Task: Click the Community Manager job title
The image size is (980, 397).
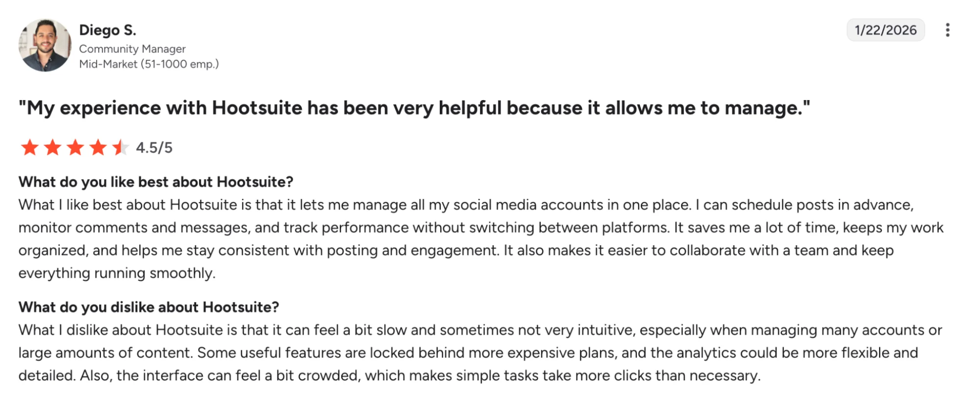Action: (132, 49)
